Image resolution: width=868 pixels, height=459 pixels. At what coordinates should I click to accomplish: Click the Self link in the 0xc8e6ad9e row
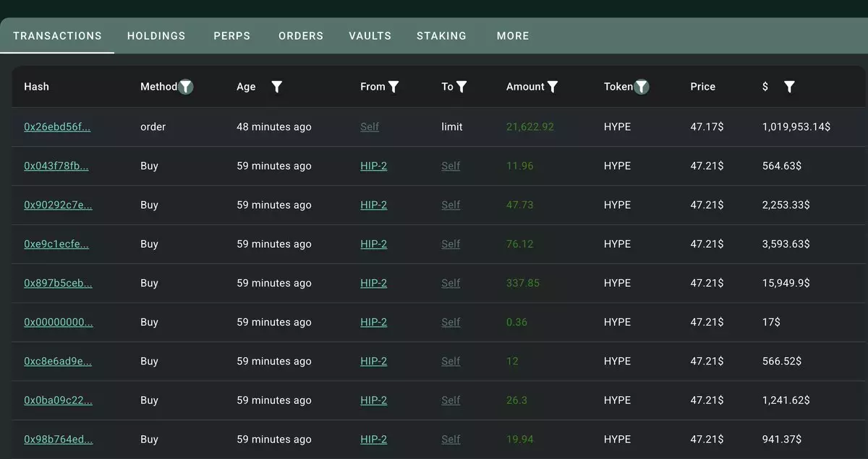[x=451, y=361]
